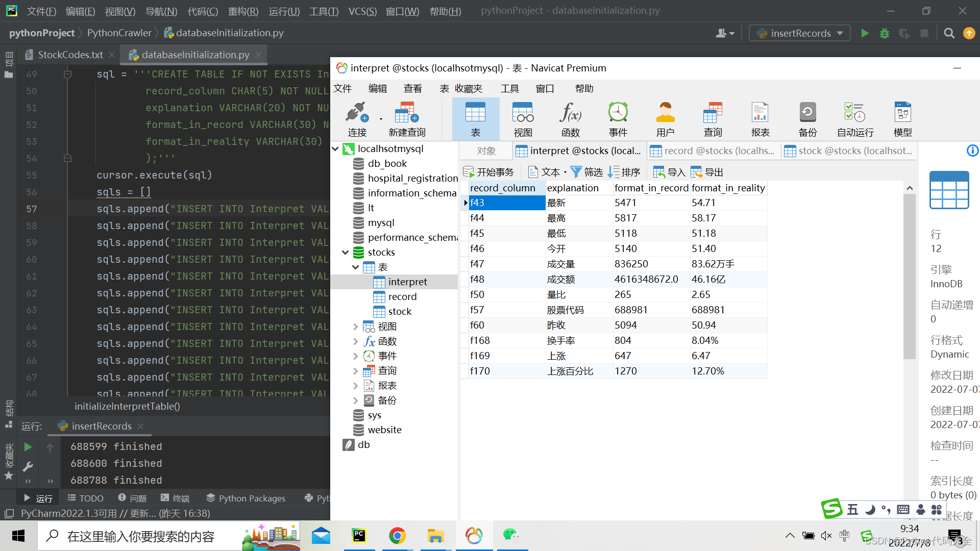Open the Query toolbar icon in Navicat

point(713,119)
